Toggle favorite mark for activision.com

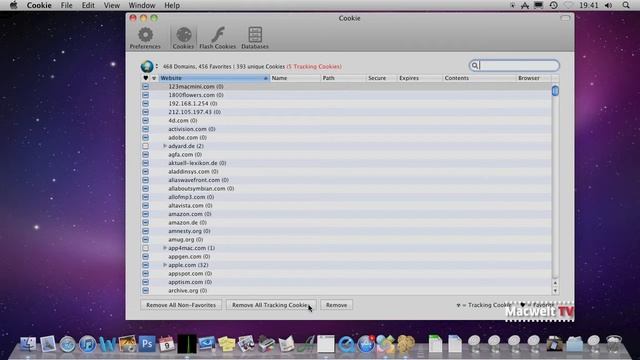145,129
